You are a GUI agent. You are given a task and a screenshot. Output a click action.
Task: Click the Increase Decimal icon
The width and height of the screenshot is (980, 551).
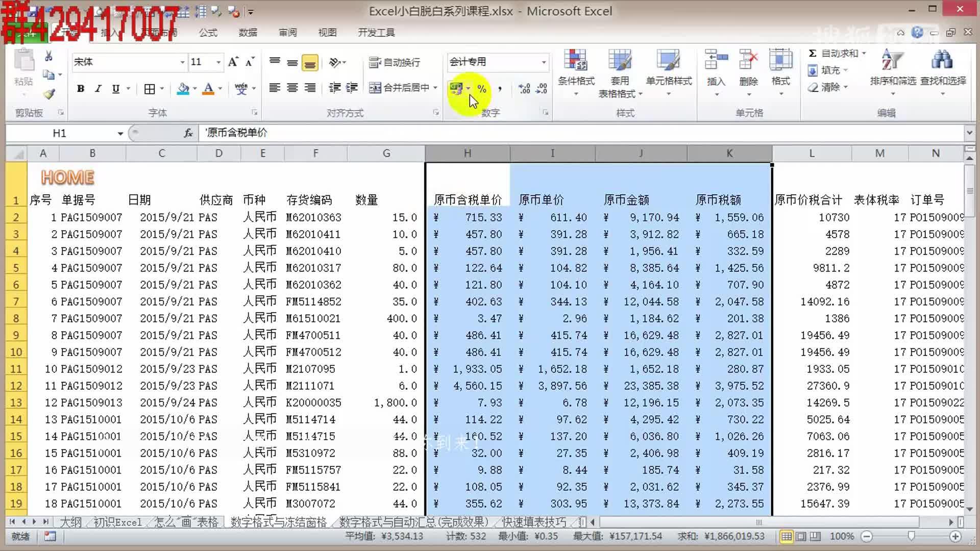pos(524,89)
